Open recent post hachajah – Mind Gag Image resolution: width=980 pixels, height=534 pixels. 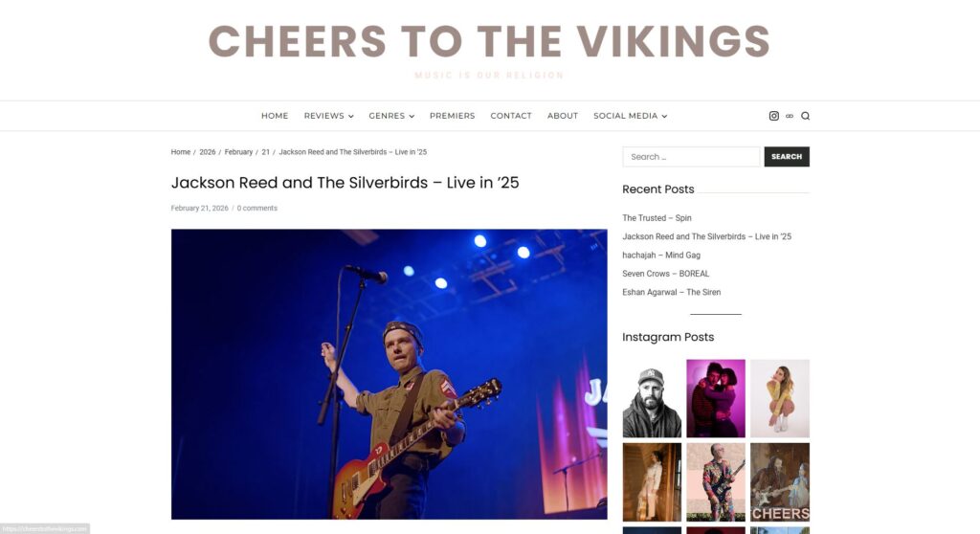coord(661,256)
